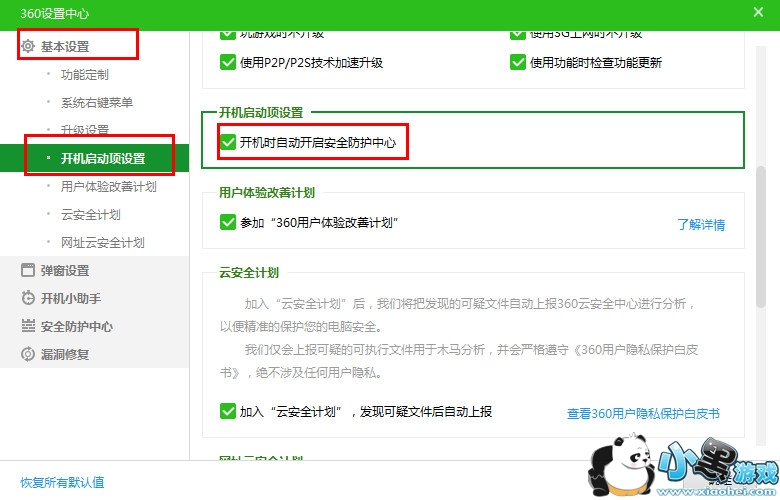Image resolution: width=780 pixels, height=500 pixels.
Task: Click the 开机启动项设置 group heading
Action: coord(261,112)
